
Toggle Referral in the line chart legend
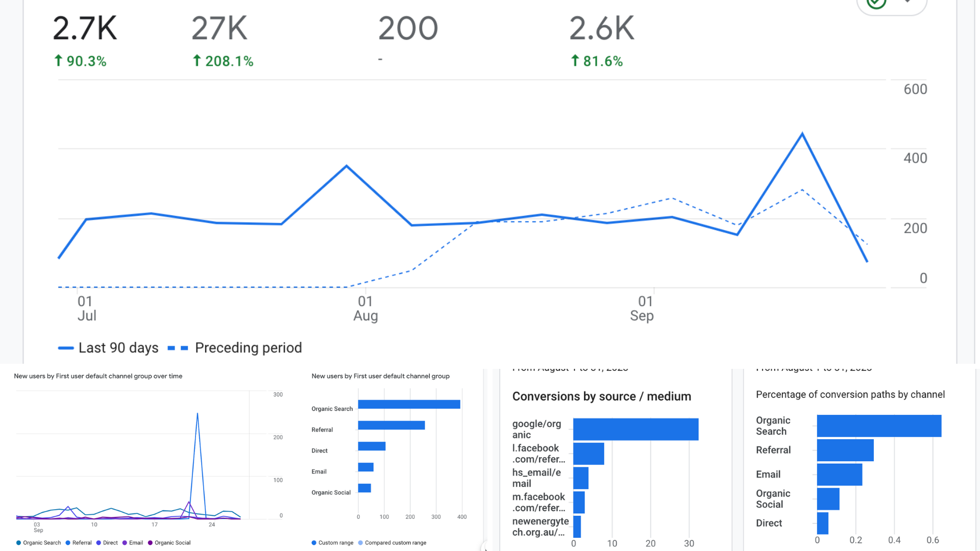pos(79,543)
